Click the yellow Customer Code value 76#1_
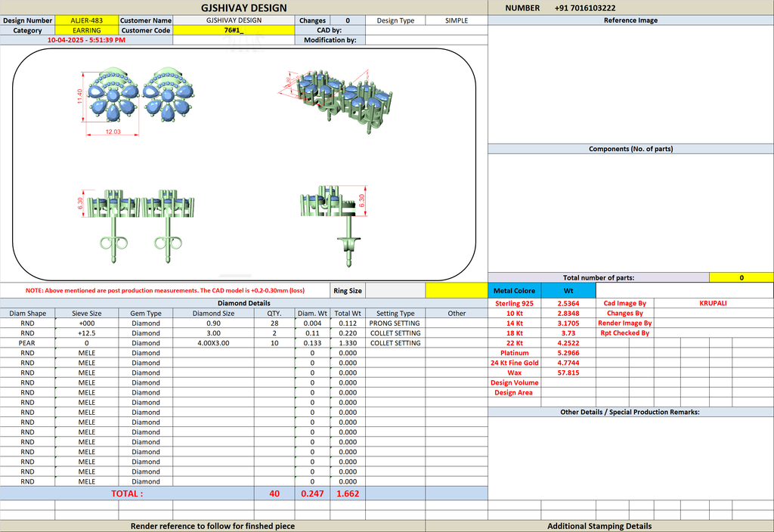Screen dimensions: 774x532 234,30
